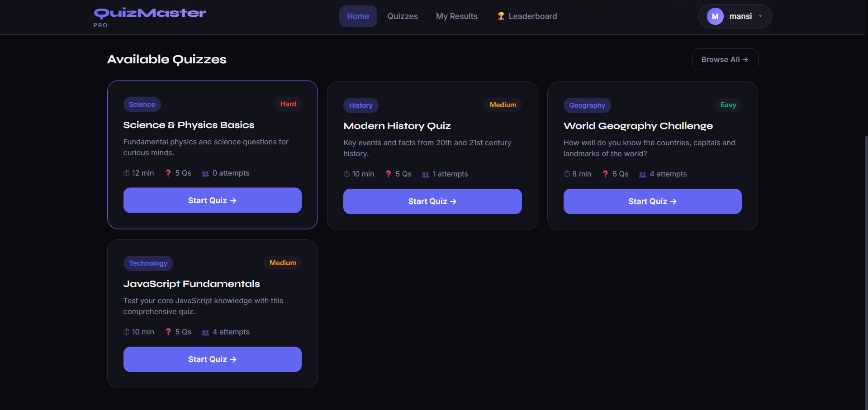
Task: Click the attempts people icon on Science card
Action: coord(205,174)
